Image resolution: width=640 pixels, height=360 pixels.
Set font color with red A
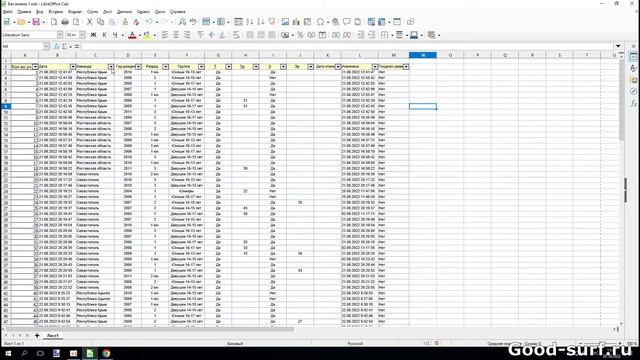click(x=132, y=35)
